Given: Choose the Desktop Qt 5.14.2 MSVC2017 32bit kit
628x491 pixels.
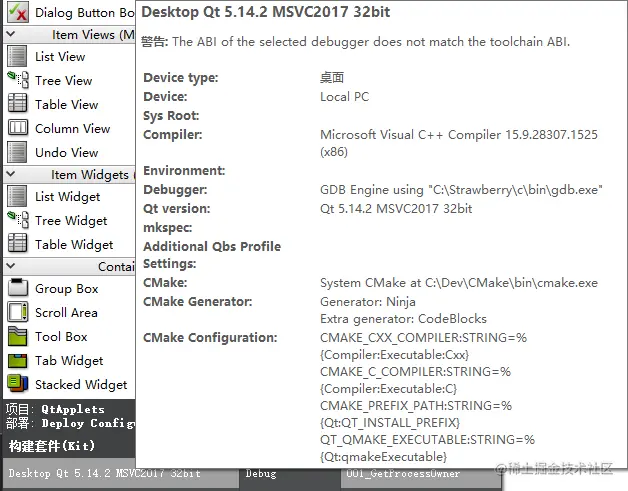Looking at the screenshot, I should (x=121, y=473).
